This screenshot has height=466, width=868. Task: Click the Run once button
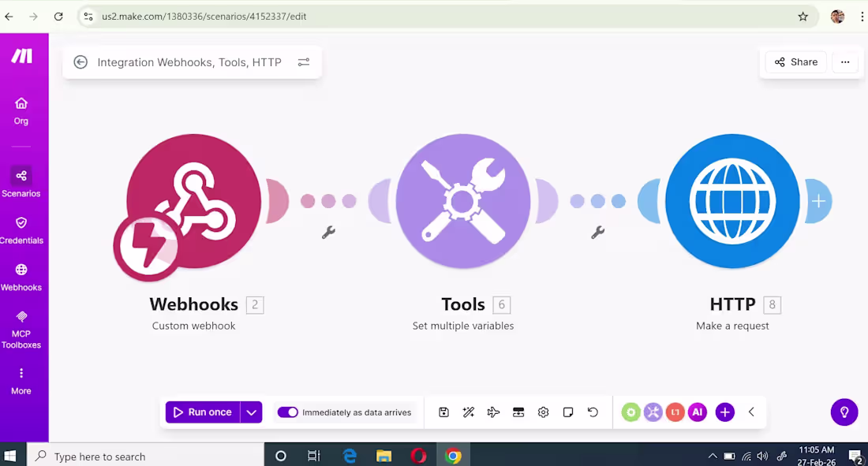click(203, 412)
